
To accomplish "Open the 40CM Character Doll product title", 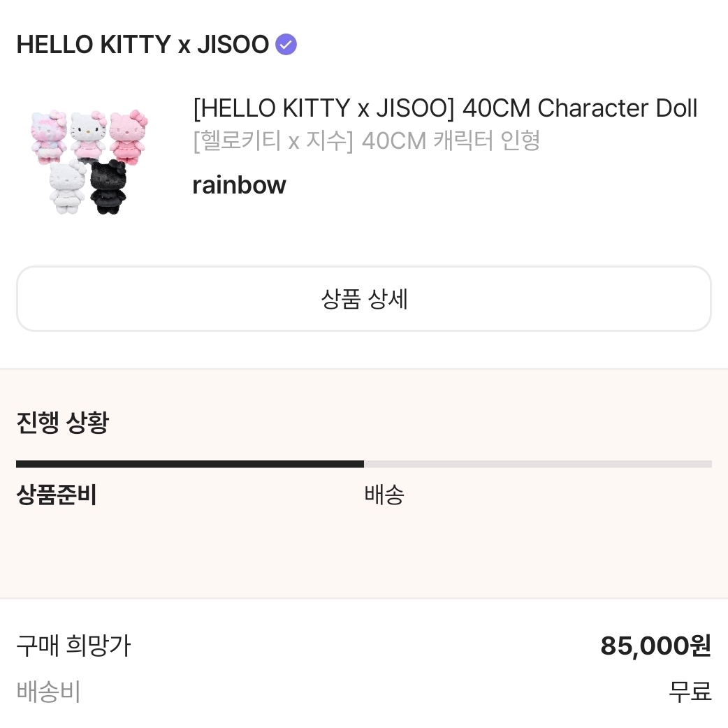I will pos(445,108).
